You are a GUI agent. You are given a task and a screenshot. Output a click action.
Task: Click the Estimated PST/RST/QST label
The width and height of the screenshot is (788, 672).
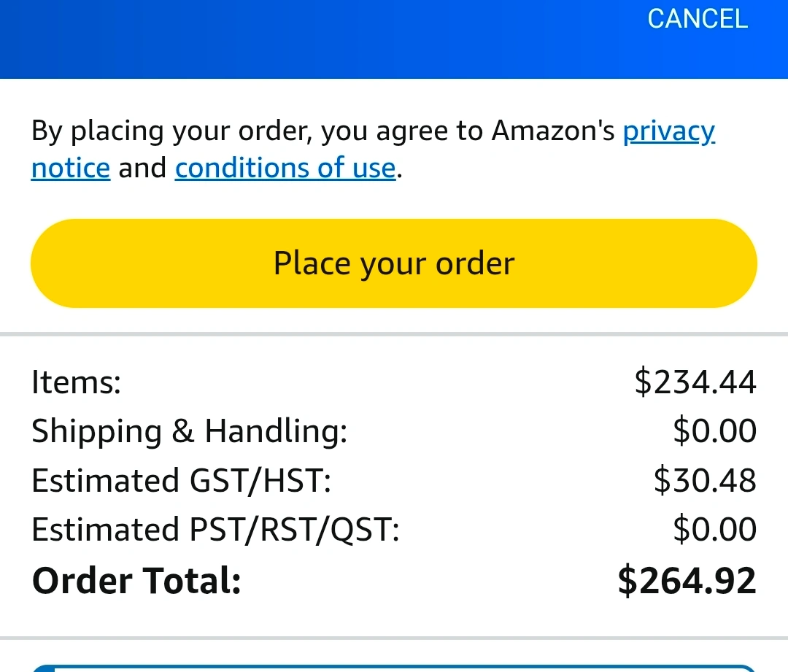(215, 530)
